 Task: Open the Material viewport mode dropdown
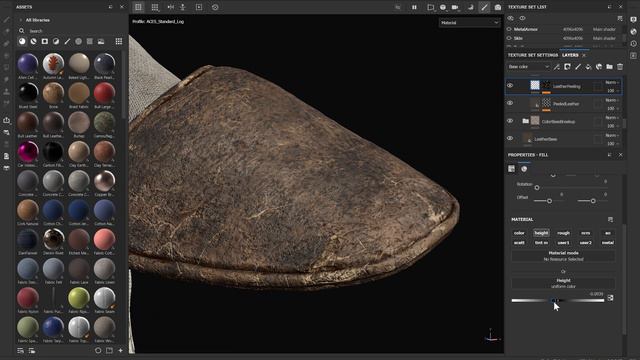[x=469, y=23]
